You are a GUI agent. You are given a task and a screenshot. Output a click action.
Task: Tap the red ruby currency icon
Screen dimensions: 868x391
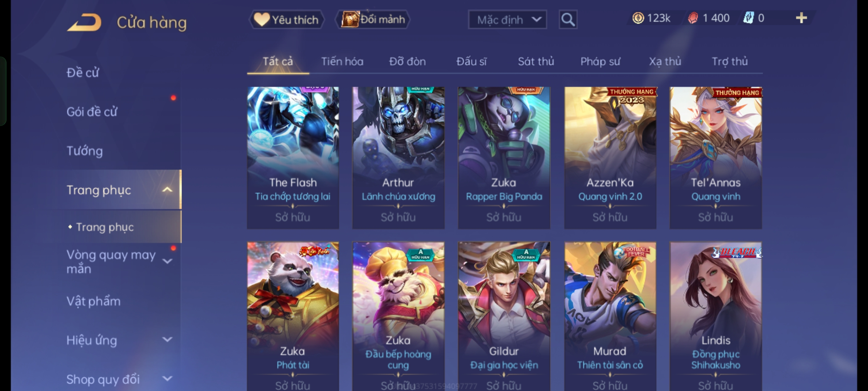[693, 18]
